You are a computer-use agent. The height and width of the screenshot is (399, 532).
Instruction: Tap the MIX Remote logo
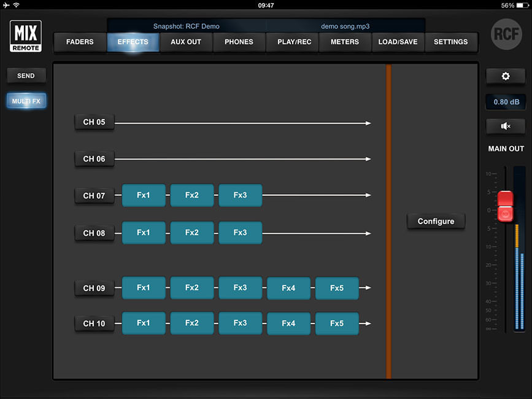point(26,36)
